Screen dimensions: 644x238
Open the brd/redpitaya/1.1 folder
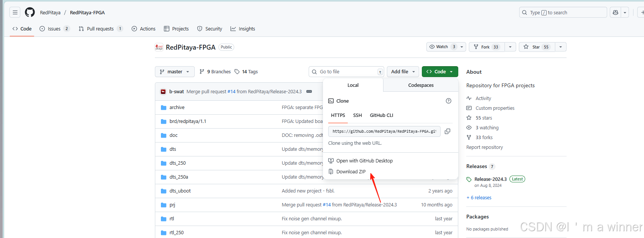(x=188, y=121)
